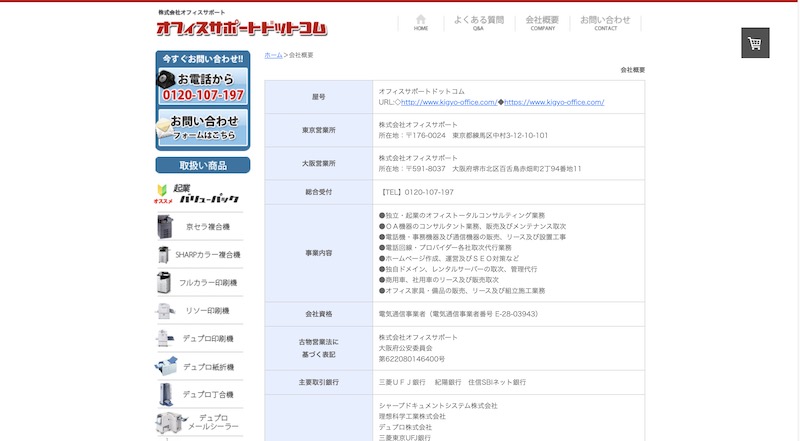Image resolution: width=800 pixels, height=441 pixels.
Task: Click 会社資格 table header cell
Action: click(318, 314)
